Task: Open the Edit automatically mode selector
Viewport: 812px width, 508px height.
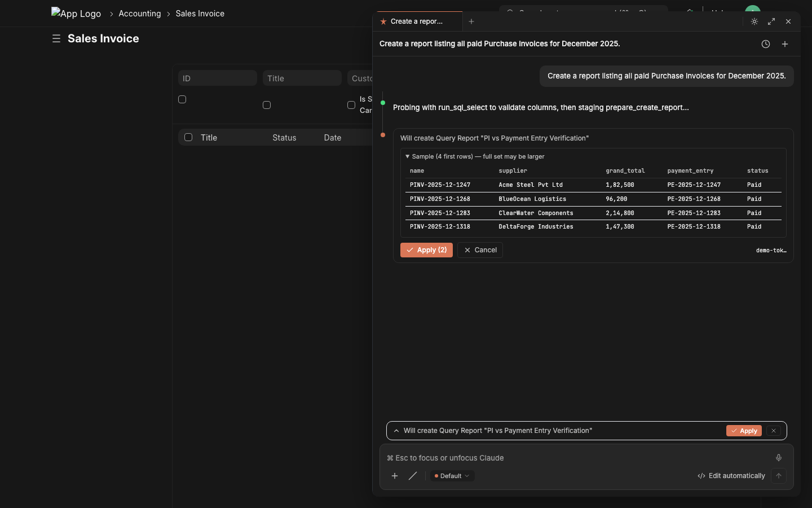Action: click(x=731, y=476)
